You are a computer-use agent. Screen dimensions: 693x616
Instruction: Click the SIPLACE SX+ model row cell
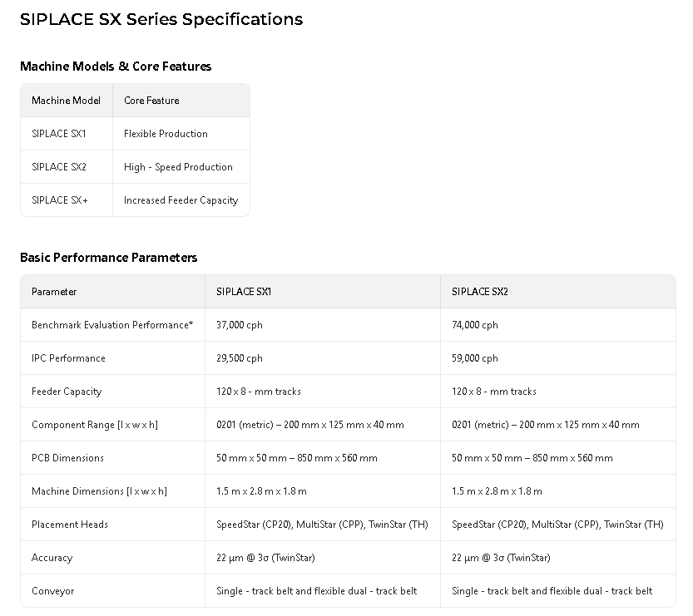coord(60,200)
